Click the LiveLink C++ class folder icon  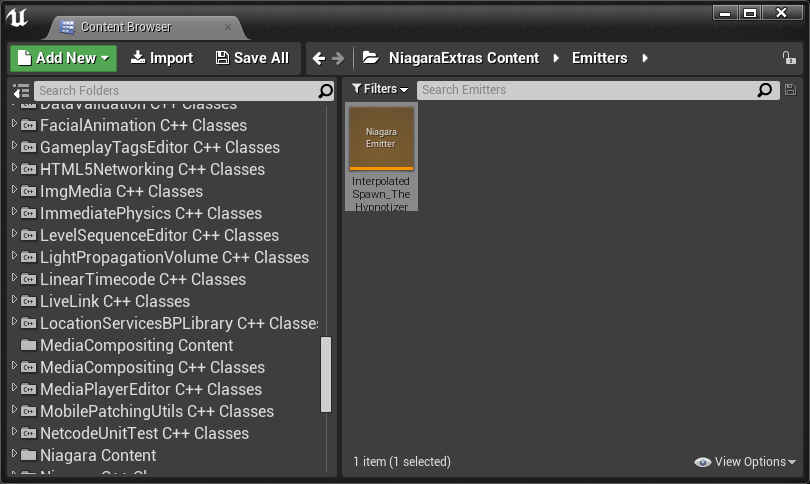pos(28,301)
